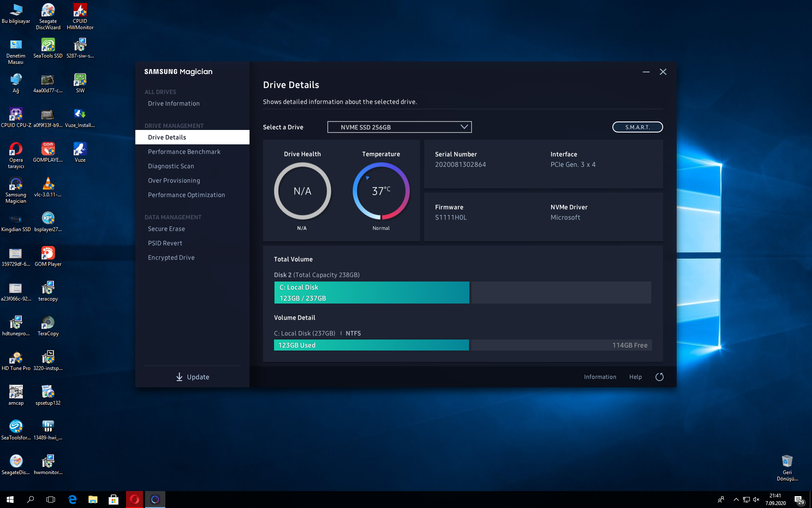The height and width of the screenshot is (508, 812).
Task: Click firmware value S1111H0L
Action: pyautogui.click(x=451, y=217)
